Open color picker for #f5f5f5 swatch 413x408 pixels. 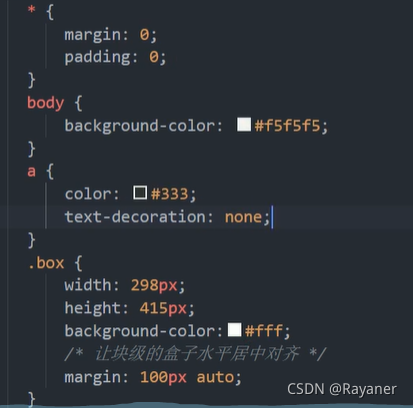pyautogui.click(x=244, y=125)
